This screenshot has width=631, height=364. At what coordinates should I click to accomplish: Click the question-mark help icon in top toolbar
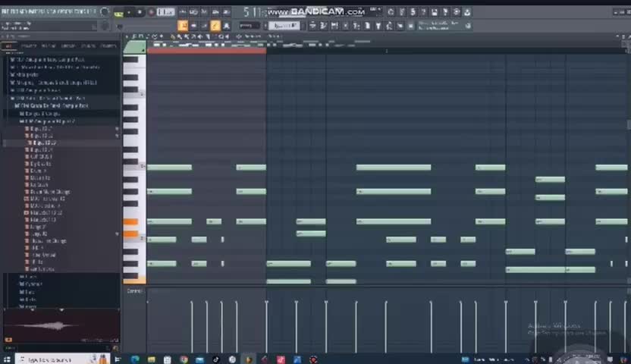tap(423, 12)
